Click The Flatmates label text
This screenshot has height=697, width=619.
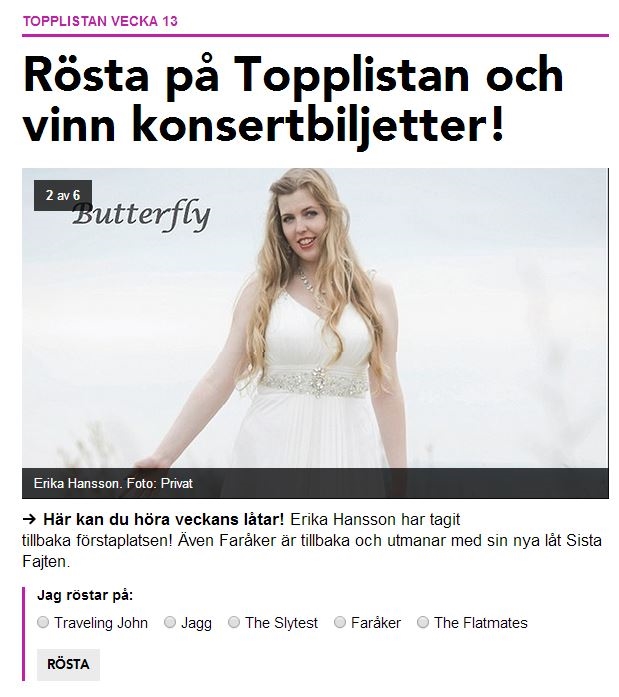click(481, 622)
